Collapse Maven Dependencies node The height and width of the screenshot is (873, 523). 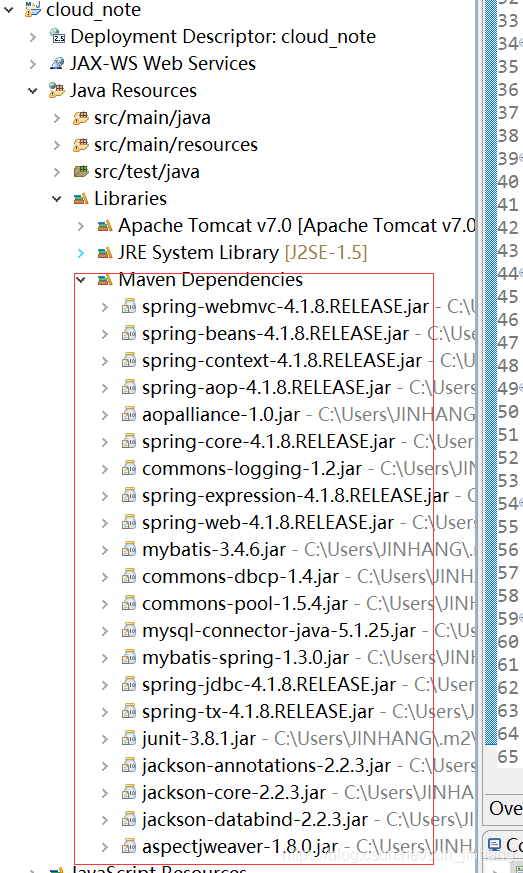click(x=81, y=279)
